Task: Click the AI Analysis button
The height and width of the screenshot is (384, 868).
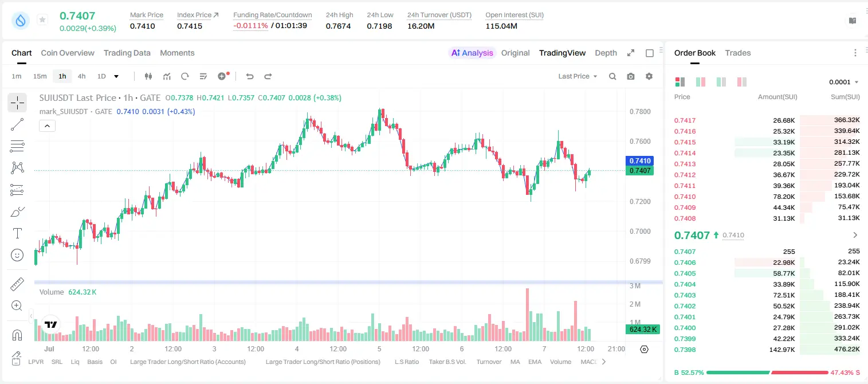Action: 472,53
